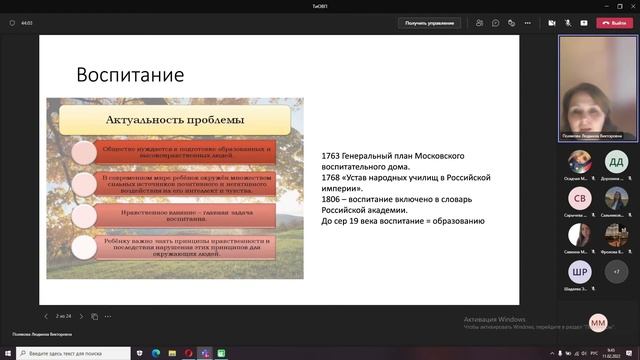Leave the meeting with Выйти button
Viewport: 640px width, 360px height.
pyautogui.click(x=614, y=23)
